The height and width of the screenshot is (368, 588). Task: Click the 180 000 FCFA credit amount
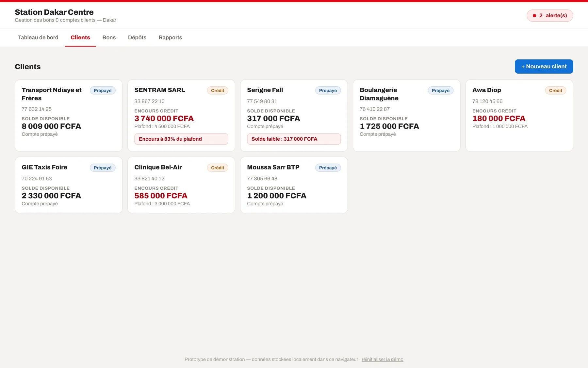(499, 118)
